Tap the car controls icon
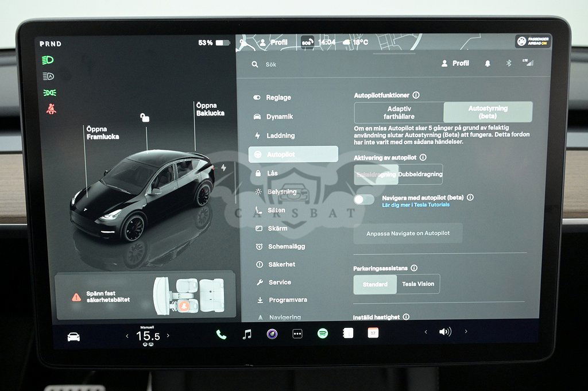The image size is (588, 391). [73, 337]
